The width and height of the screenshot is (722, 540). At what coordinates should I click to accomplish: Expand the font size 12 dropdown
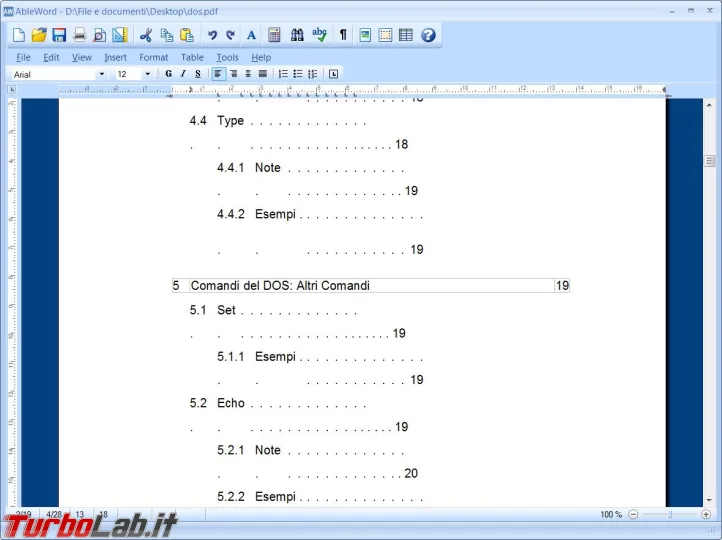pyautogui.click(x=147, y=74)
